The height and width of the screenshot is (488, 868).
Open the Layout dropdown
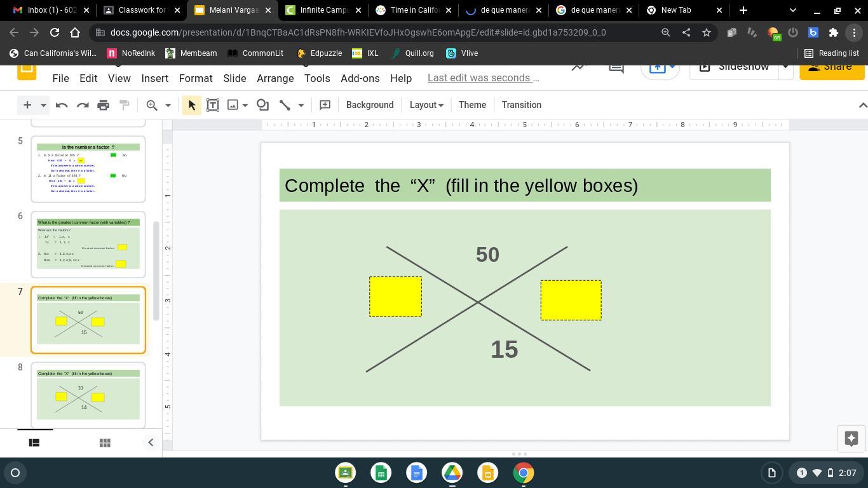[426, 105]
